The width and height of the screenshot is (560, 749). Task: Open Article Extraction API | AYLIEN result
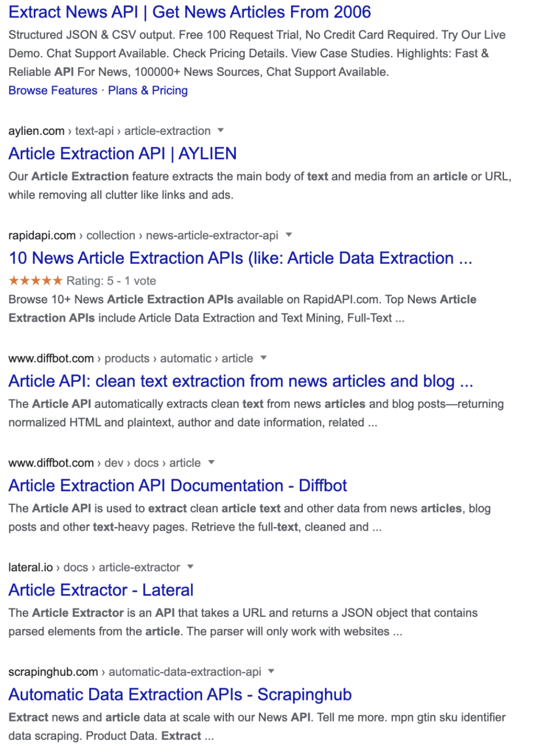point(122,154)
